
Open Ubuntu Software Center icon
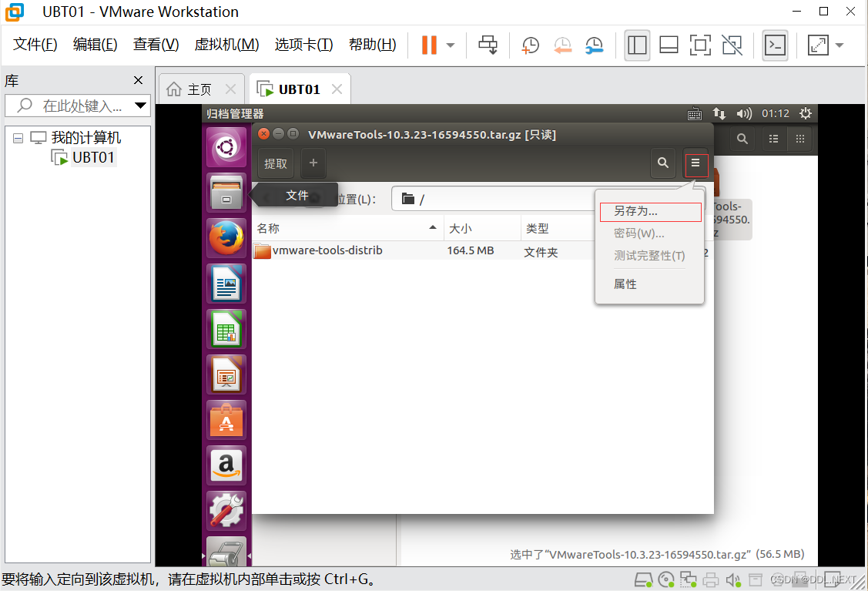(x=226, y=419)
